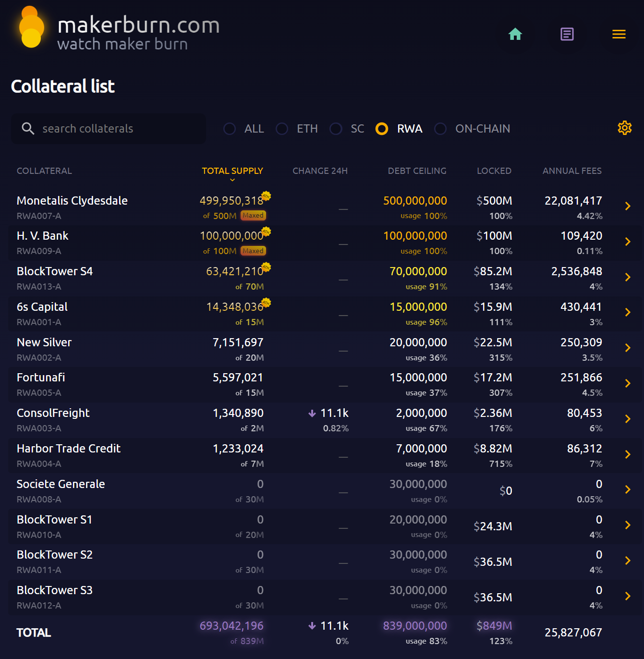Image resolution: width=644 pixels, height=659 pixels.
Task: Open New Silver collateral link
Action: 44,342
